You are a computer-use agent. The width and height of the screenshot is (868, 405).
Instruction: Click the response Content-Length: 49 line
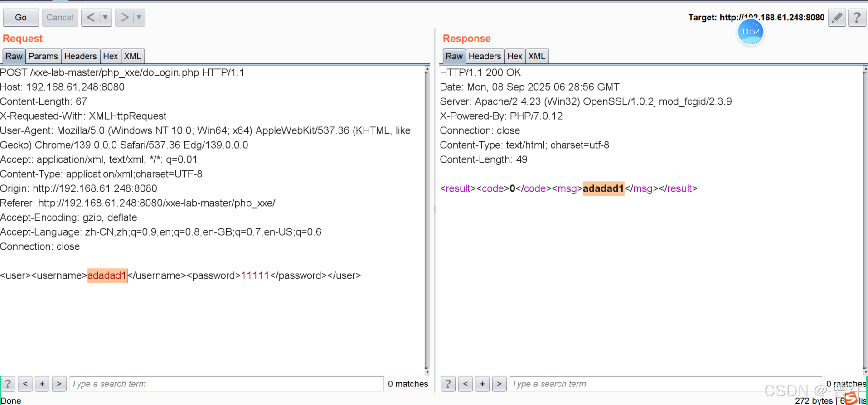click(484, 159)
